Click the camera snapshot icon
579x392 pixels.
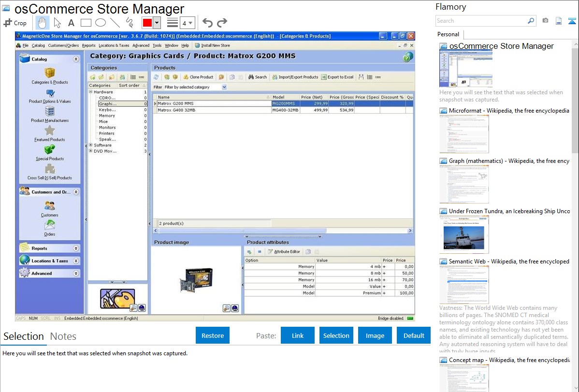(x=545, y=21)
